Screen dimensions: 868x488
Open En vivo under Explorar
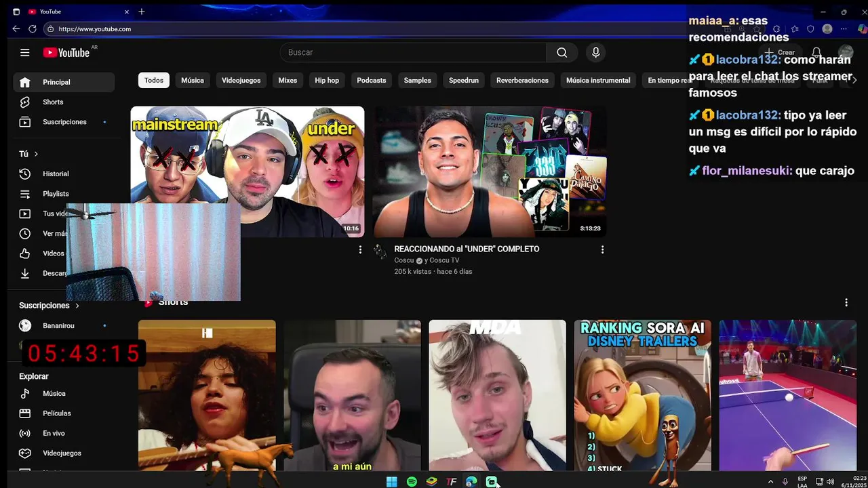pyautogui.click(x=64, y=433)
